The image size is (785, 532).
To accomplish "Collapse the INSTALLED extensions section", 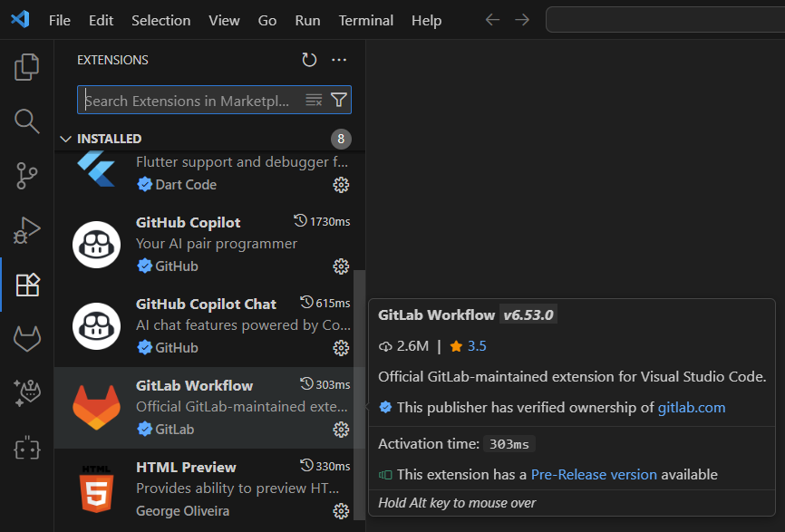I will click(65, 139).
